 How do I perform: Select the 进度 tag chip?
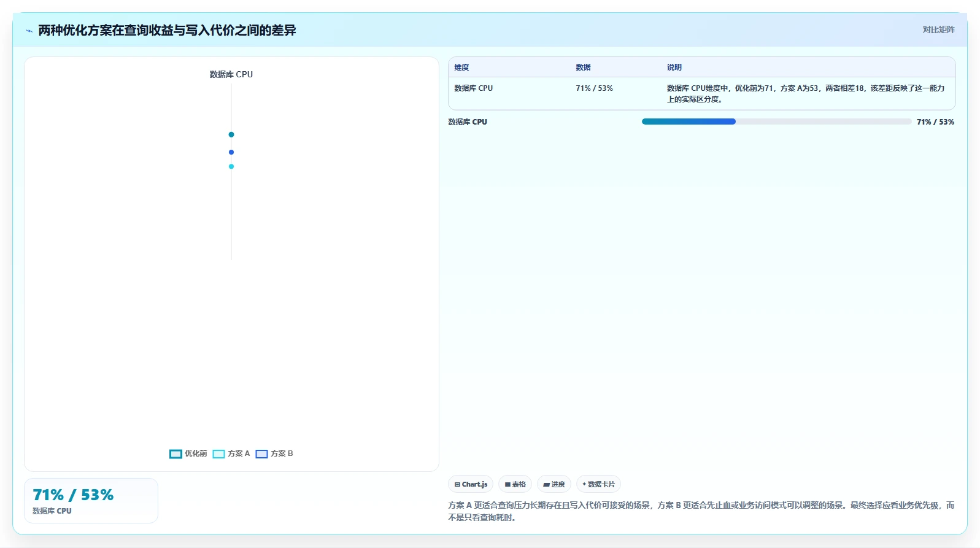tap(554, 484)
